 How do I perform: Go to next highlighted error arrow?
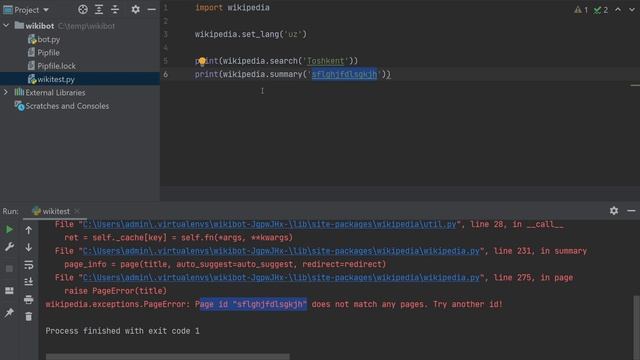(632, 9)
